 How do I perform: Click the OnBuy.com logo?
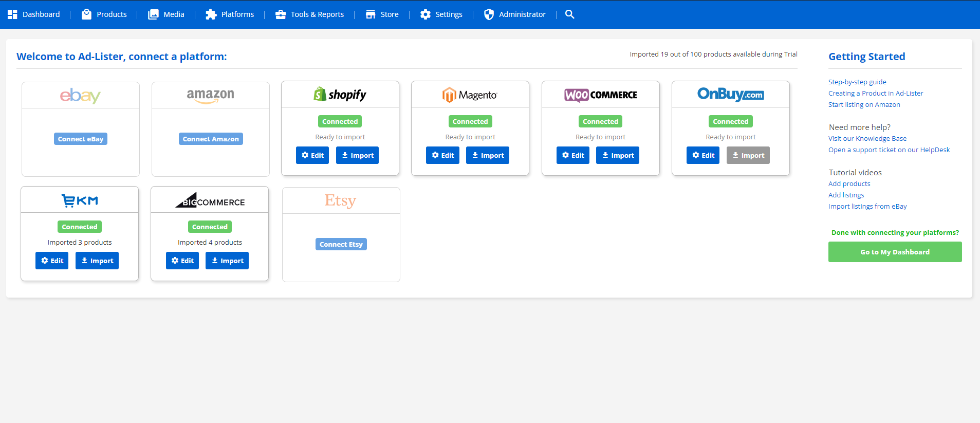[731, 94]
